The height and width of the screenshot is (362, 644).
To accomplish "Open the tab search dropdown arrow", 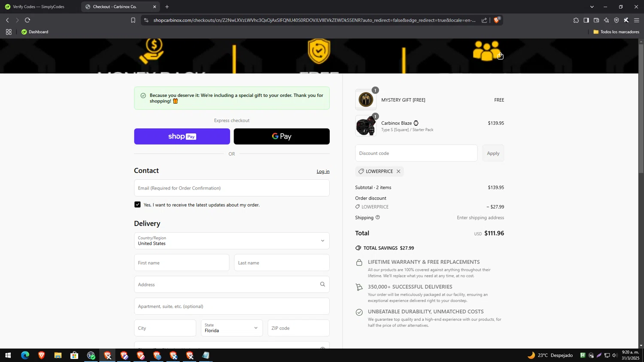I will point(592,7).
